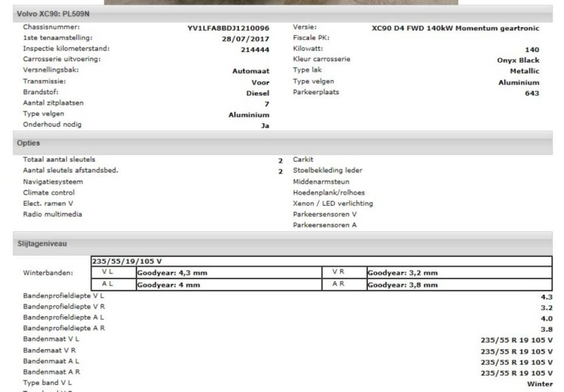Viewport: 564px width, 392px height.
Task: Select the tyre size row 235/55/19/105 V
Action: click(321, 261)
